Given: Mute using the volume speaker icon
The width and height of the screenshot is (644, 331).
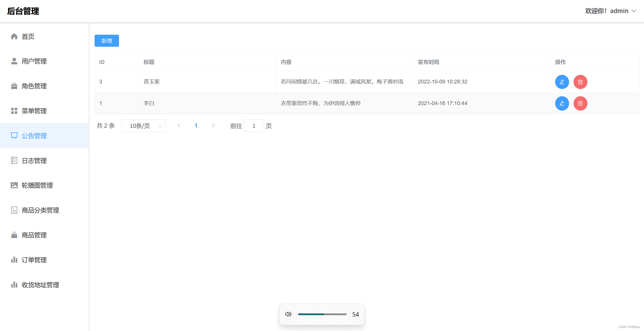Looking at the screenshot, I should (288, 314).
